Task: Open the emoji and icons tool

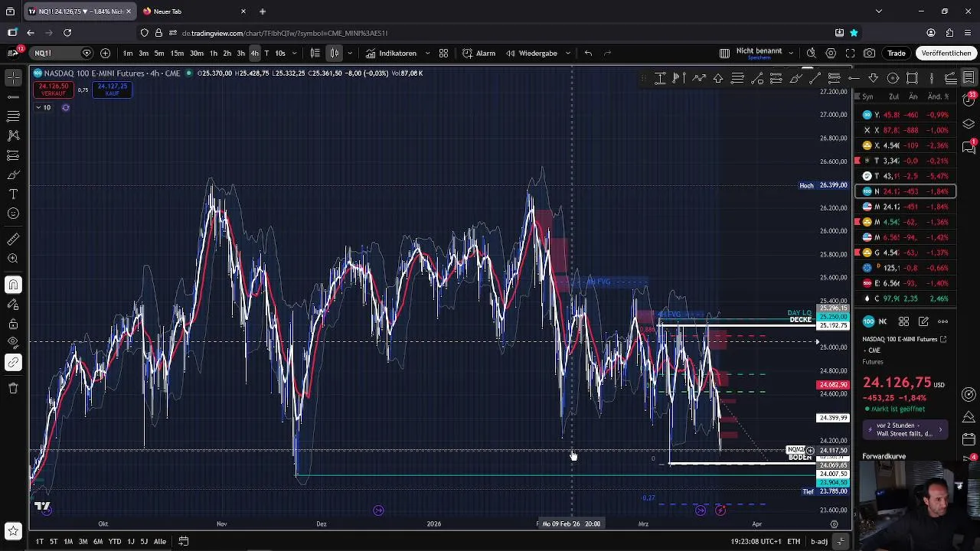Action: coord(13,214)
